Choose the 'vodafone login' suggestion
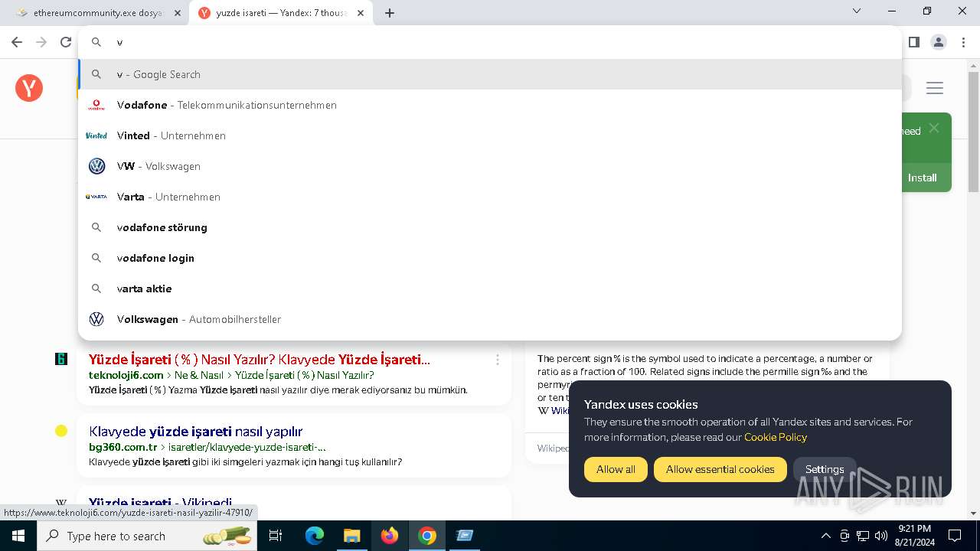980x551 pixels. click(490, 258)
